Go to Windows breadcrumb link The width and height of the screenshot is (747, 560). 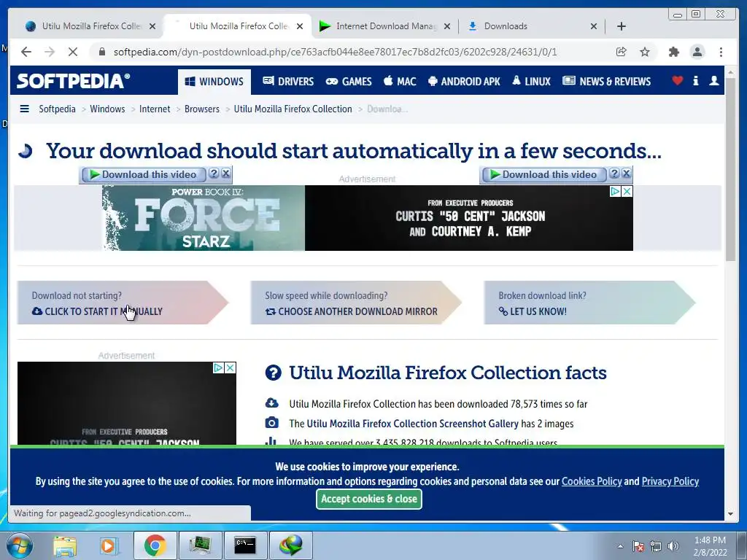107,109
